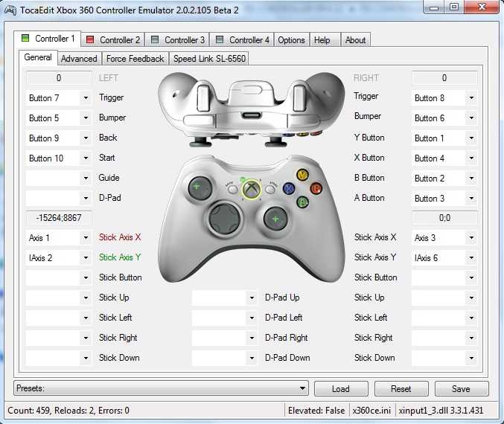The height and width of the screenshot is (424, 504).
Task: Click the green A button on controller image
Action: click(302, 202)
